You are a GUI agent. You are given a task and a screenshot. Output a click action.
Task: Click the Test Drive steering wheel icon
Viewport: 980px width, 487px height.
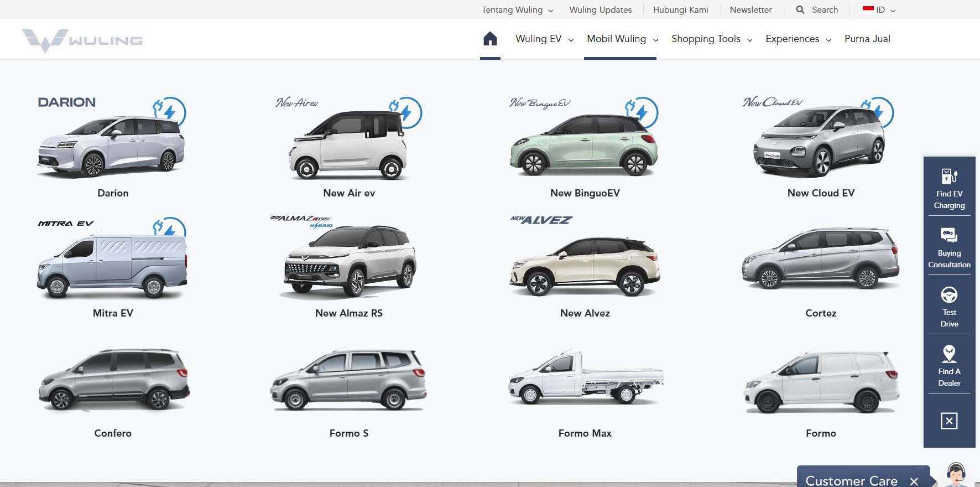(949, 295)
